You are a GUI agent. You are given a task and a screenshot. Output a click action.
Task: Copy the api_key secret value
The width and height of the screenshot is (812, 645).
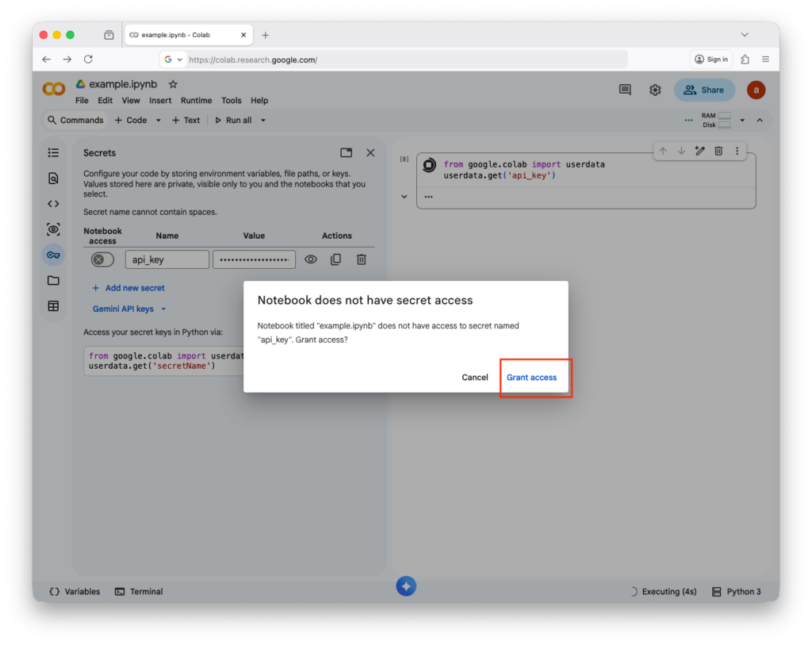pos(335,259)
